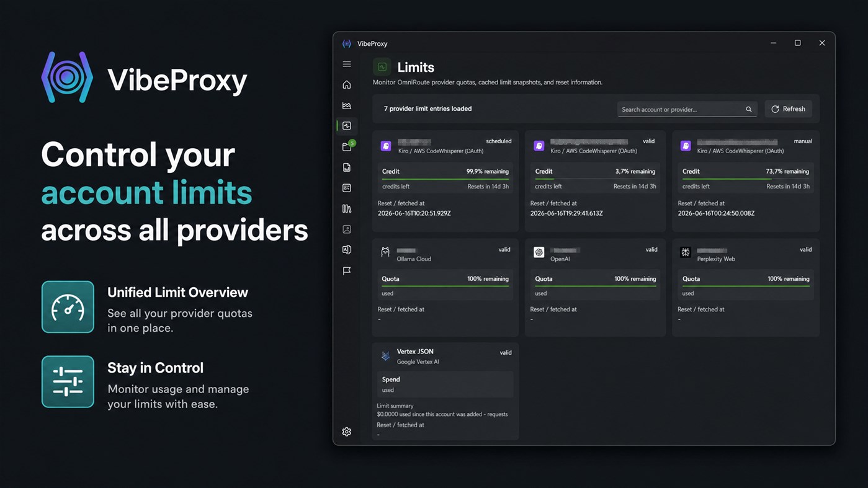Click "Resets in 14d 3h" on scheduled card
868x488 pixels.
(x=488, y=187)
